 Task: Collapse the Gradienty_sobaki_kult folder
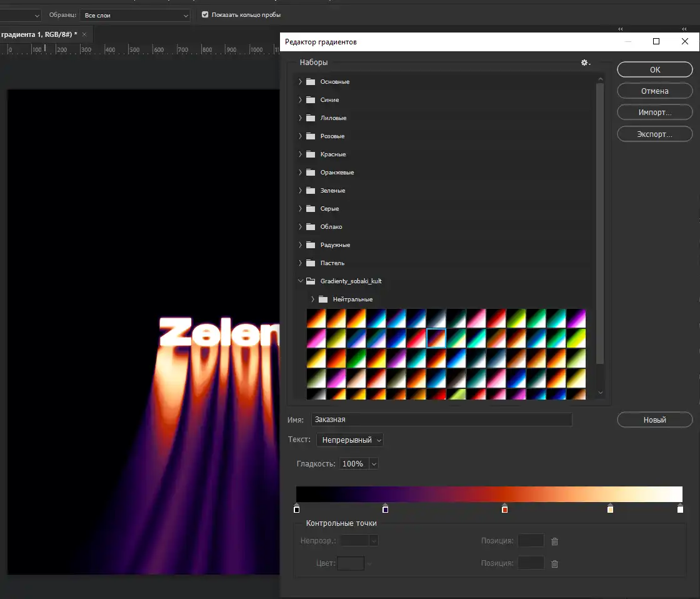coord(300,281)
